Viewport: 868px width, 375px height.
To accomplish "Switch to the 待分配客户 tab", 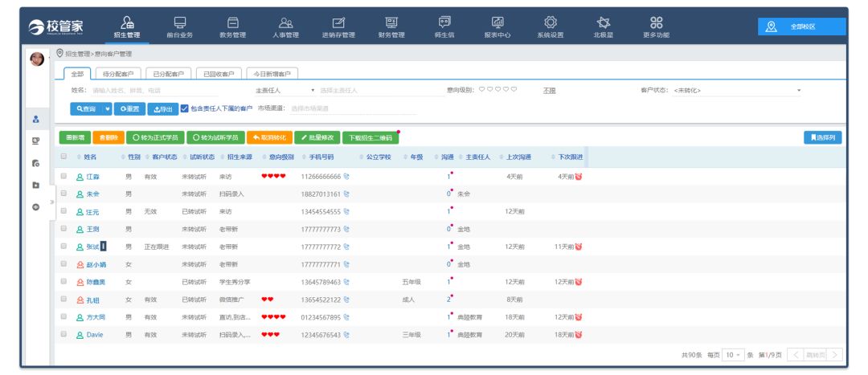I will coord(119,74).
